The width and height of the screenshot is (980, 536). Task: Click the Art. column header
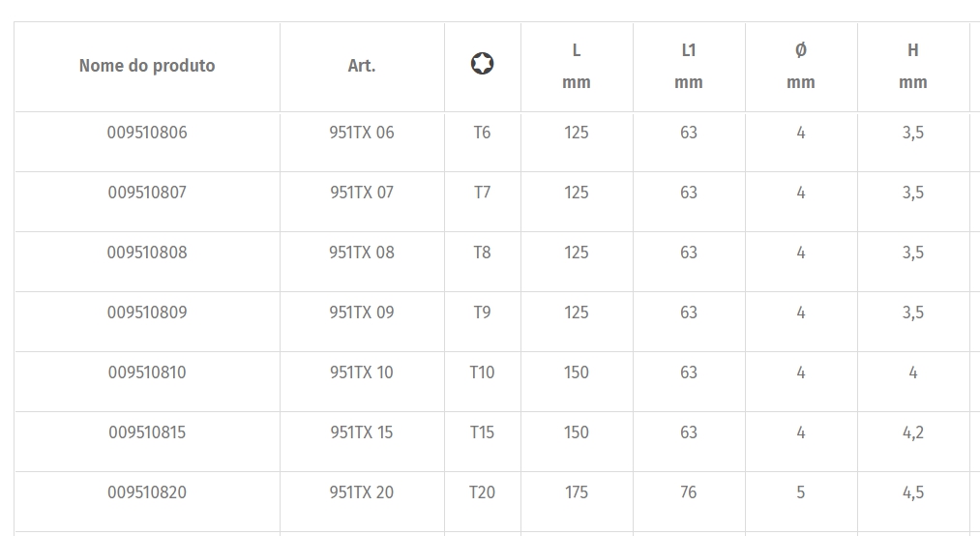point(362,66)
